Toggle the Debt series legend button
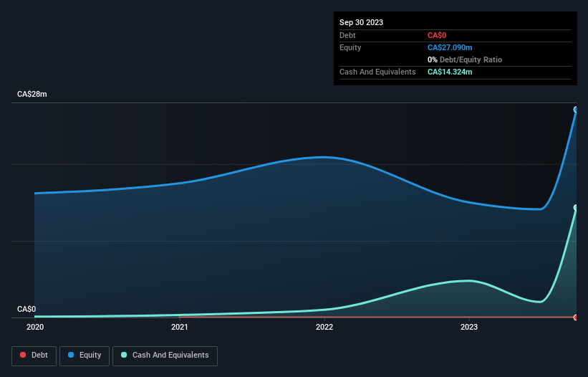 (x=34, y=355)
